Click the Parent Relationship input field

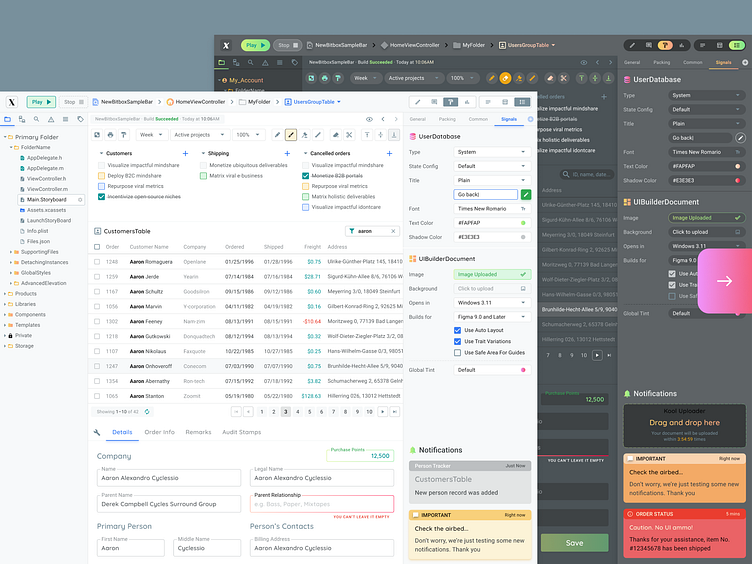pos(322,504)
